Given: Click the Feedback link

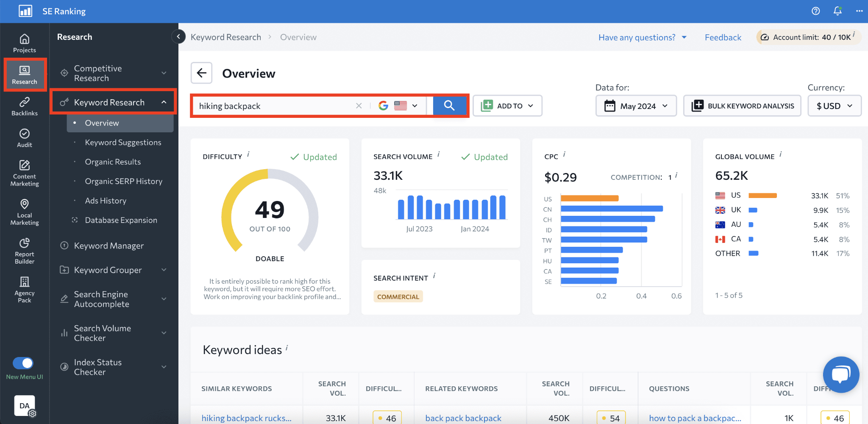Looking at the screenshot, I should click(723, 37).
